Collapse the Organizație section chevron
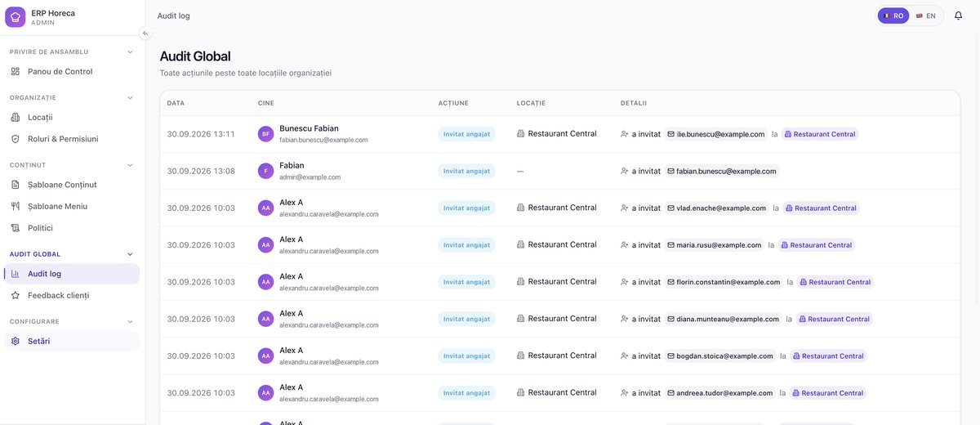The image size is (980, 425). point(131,97)
